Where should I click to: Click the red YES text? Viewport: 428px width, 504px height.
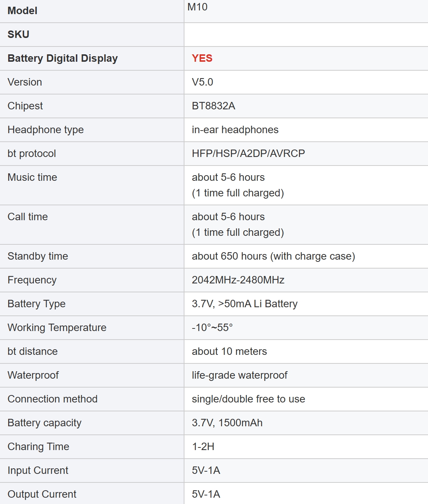point(202,58)
